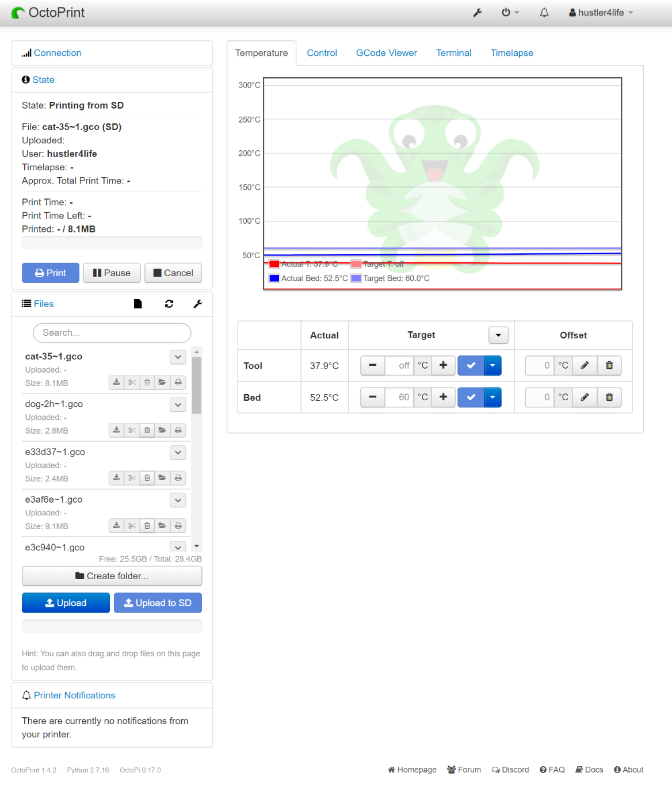
Task: Refresh the files list
Action: click(169, 304)
